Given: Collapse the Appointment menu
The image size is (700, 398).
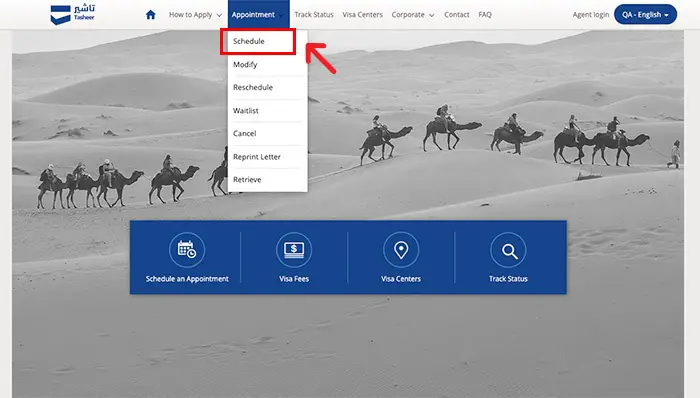Looking at the screenshot, I should pos(258,15).
